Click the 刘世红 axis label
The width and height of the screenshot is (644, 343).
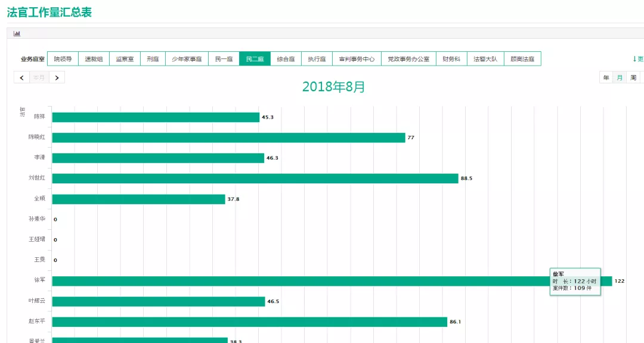[x=36, y=178]
